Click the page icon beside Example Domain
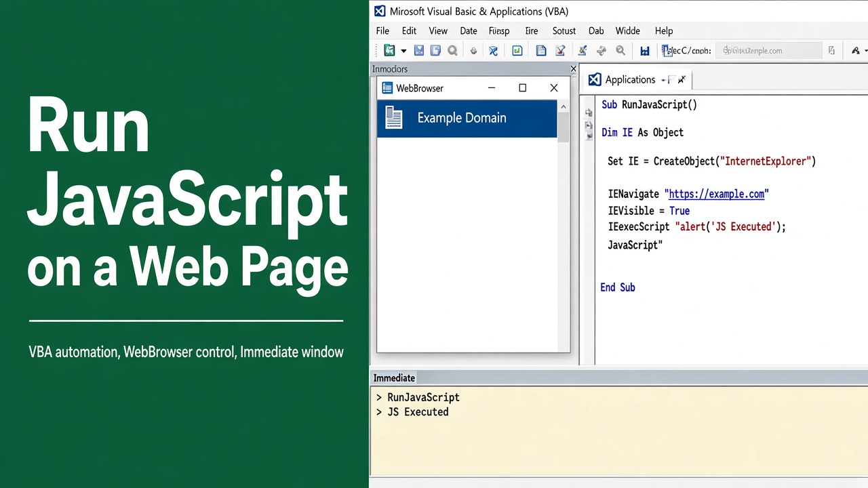The width and height of the screenshot is (868, 488). (x=394, y=118)
